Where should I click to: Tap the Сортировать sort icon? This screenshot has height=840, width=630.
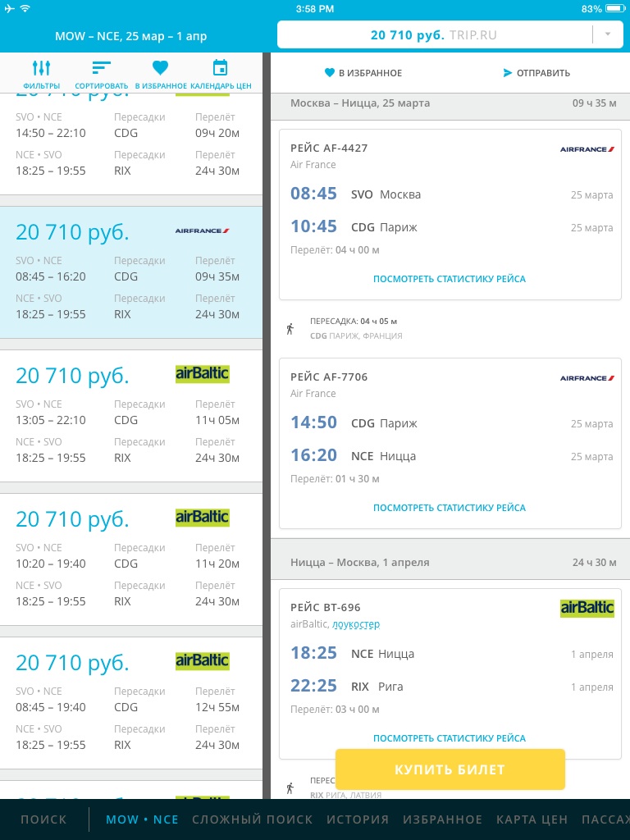pyautogui.click(x=101, y=68)
